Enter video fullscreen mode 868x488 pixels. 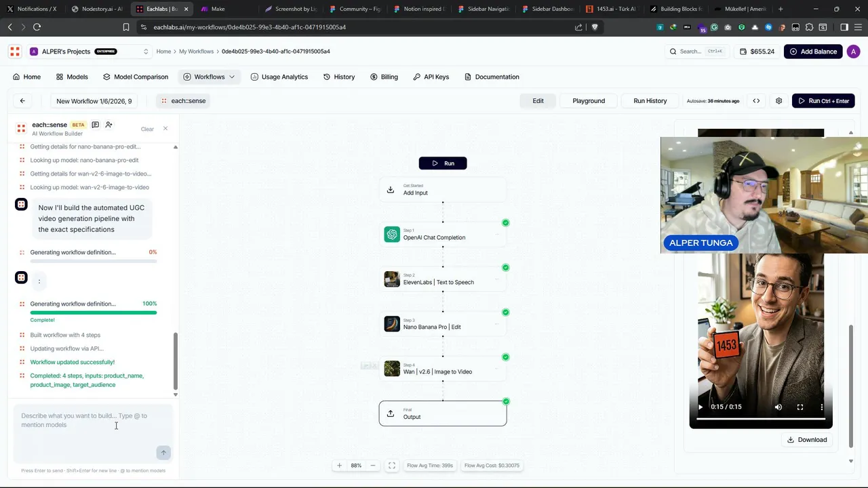[x=800, y=407]
